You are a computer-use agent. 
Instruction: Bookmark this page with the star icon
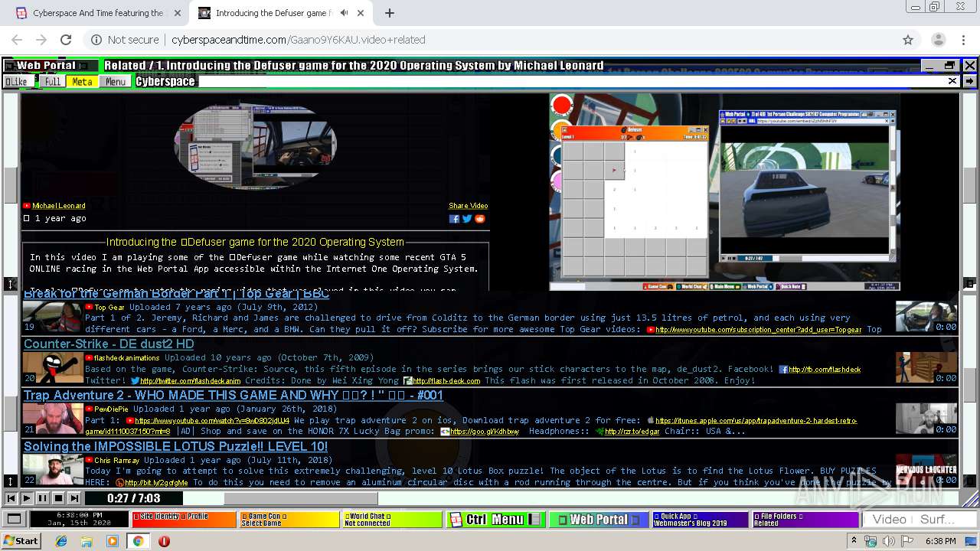pyautogui.click(x=908, y=40)
